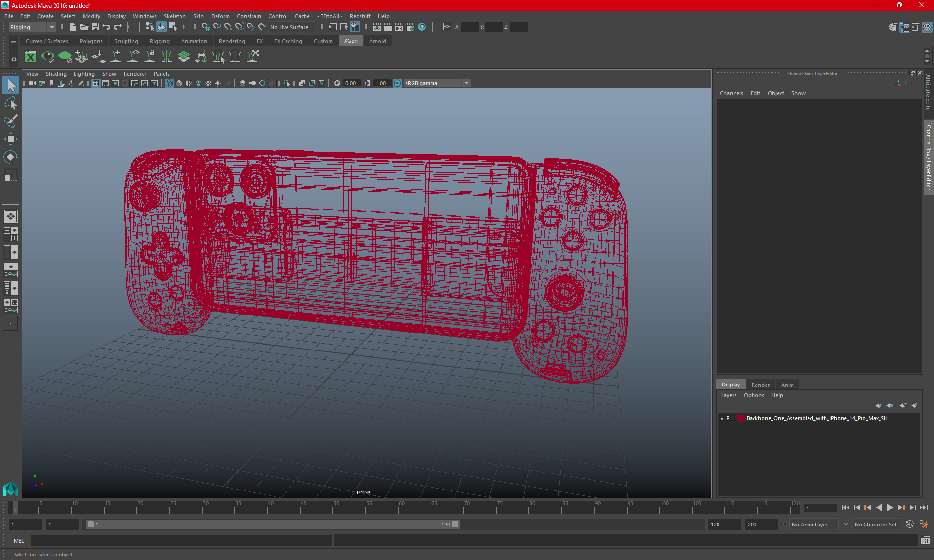This screenshot has width=934, height=560.
Task: Open the shelf options gear menu
Action: [14, 59]
